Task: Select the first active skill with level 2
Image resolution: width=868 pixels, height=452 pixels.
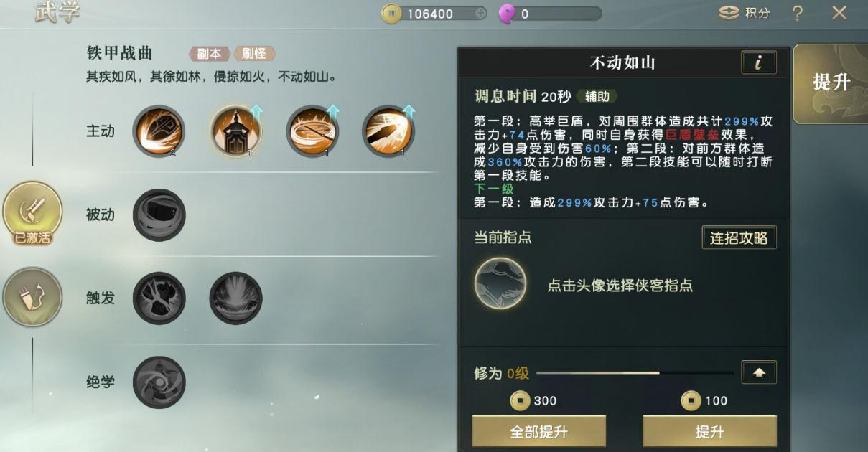Action: (159, 131)
